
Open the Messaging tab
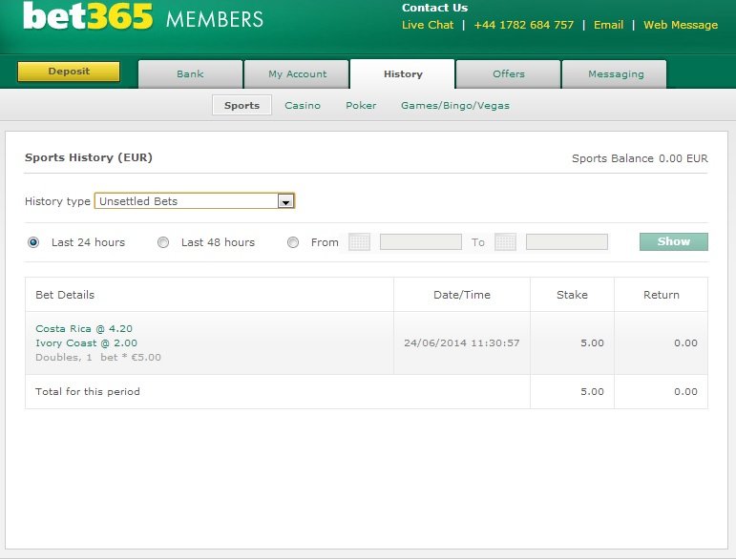tap(616, 74)
